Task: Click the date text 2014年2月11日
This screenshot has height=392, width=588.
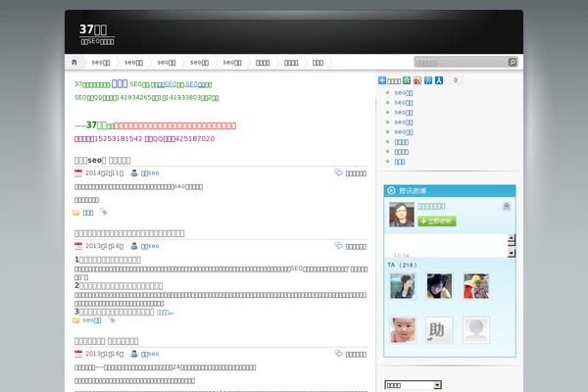Action: (104, 173)
